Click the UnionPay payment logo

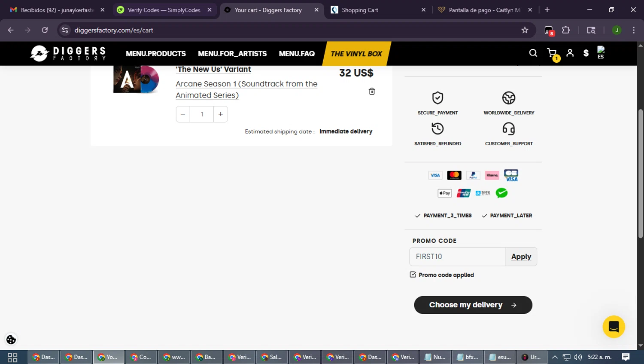point(464,193)
